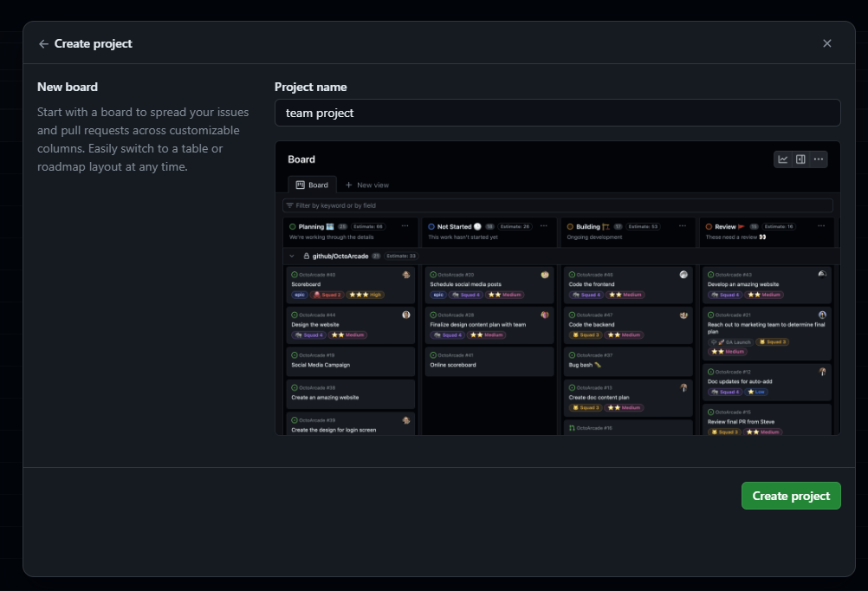Click the New board heading
The image size is (868, 591).
click(68, 87)
